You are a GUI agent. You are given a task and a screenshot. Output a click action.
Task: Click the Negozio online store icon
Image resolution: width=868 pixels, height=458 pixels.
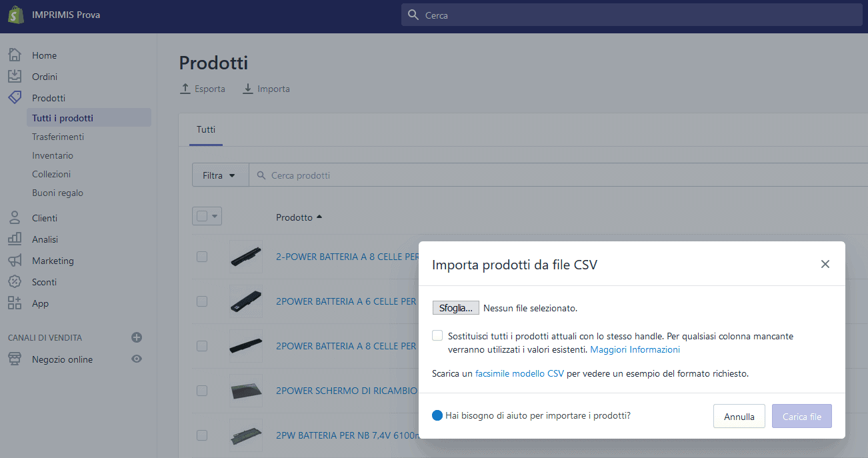[15, 359]
